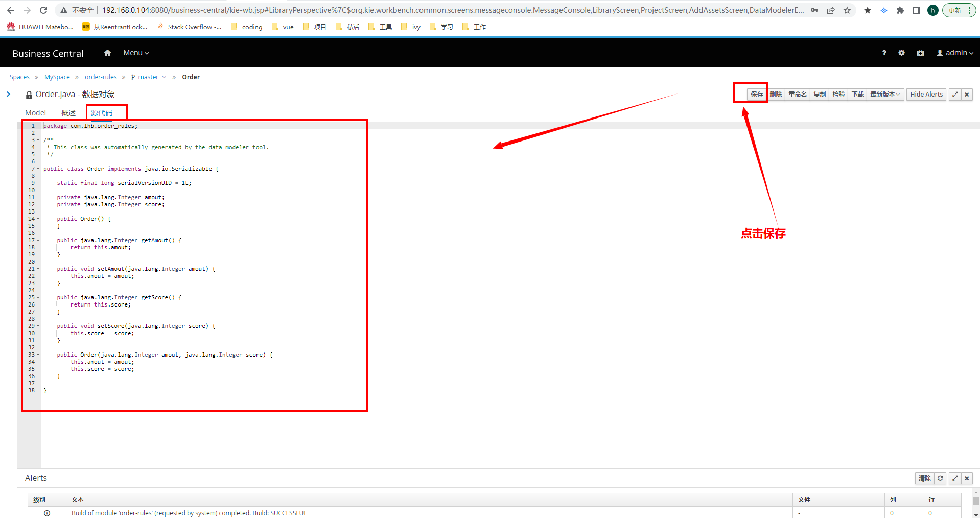
Task: Open the admin user dropdown
Action: [954, 53]
